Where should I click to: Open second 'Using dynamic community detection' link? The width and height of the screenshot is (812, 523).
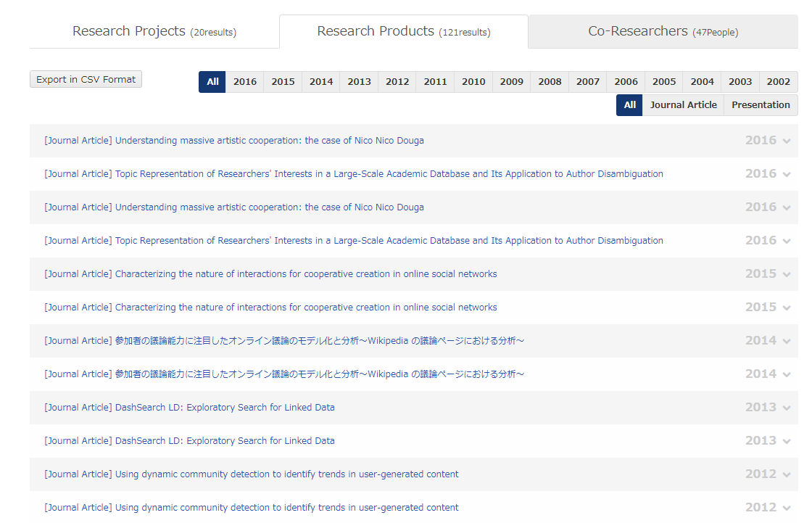252,508
